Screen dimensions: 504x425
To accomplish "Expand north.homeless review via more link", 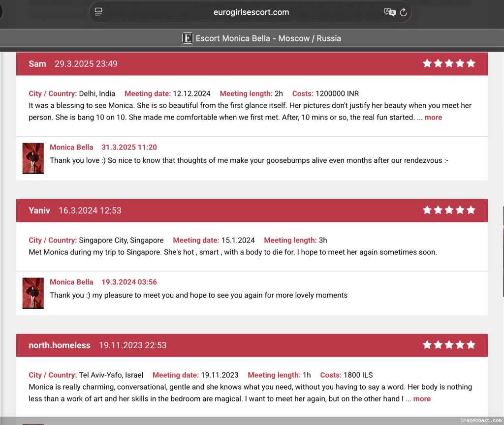I will 422,399.
